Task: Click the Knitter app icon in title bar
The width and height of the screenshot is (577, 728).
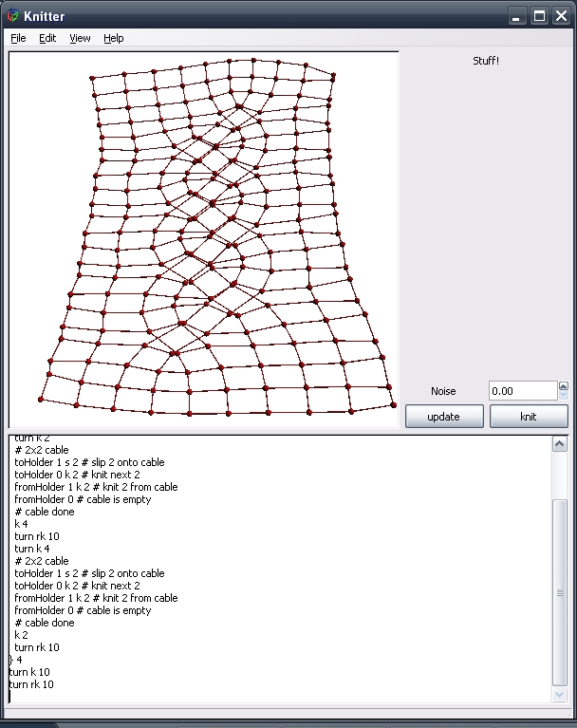Action: coord(10,15)
